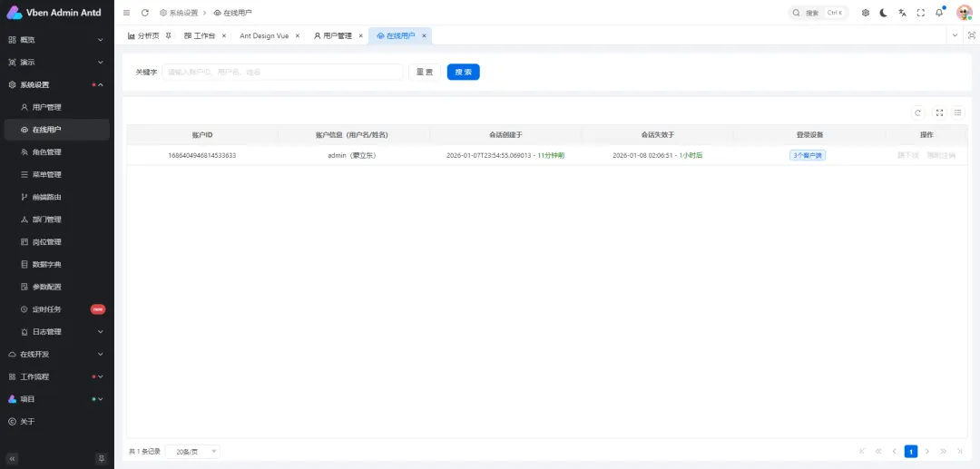Click the 重置 reset button
Screen dimensions: 980x469
pos(425,72)
